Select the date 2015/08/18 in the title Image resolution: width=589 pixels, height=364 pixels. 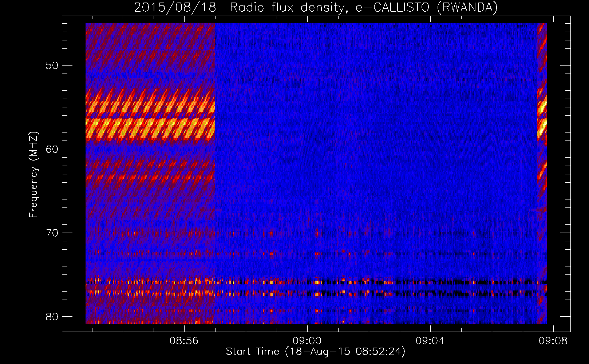pos(175,7)
